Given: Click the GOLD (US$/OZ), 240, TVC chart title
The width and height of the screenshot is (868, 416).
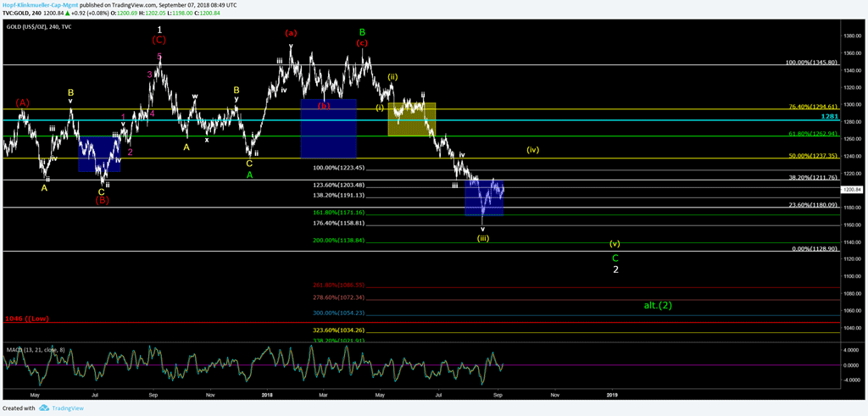Looking at the screenshot, I should 42,29.
